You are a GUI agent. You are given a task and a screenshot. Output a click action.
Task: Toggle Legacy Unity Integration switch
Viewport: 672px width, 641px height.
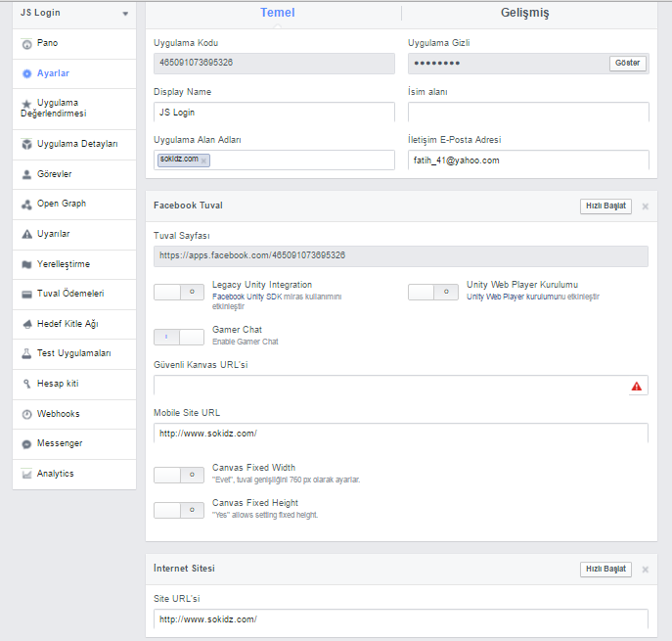tap(179, 292)
